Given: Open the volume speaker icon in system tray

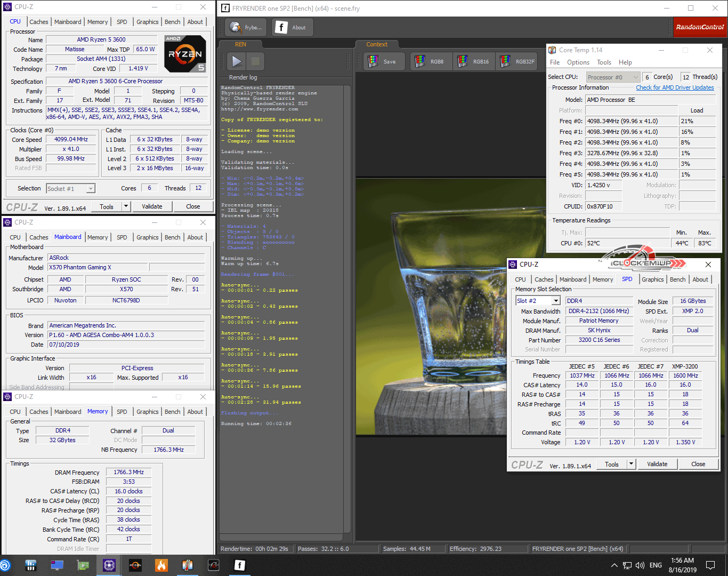Looking at the screenshot, I should (640, 565).
